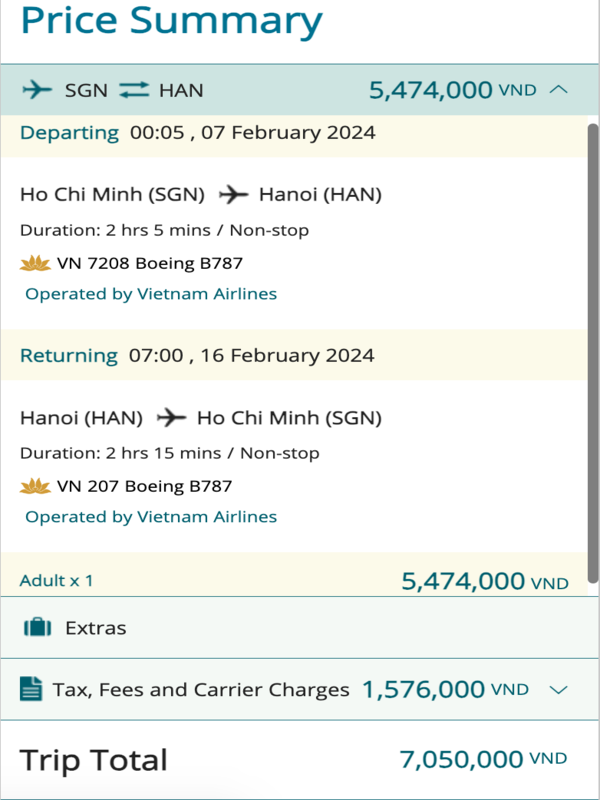The image size is (600, 800).
Task: Click the Returning 16 February 2024 header
Action: [198, 355]
